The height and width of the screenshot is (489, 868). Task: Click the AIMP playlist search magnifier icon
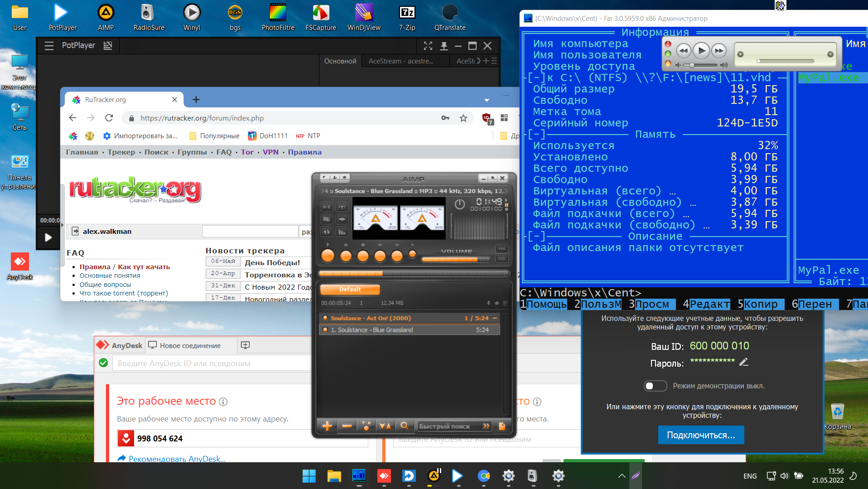point(405,426)
